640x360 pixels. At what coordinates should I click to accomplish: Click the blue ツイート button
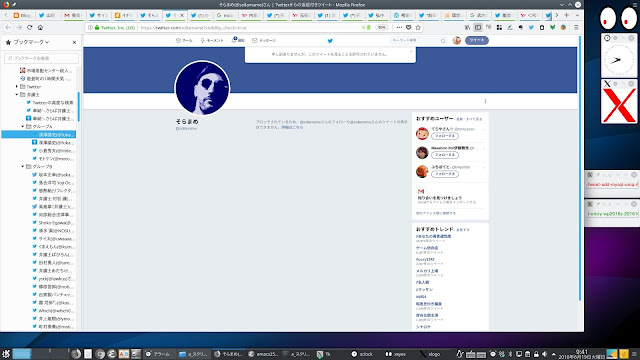[477, 40]
